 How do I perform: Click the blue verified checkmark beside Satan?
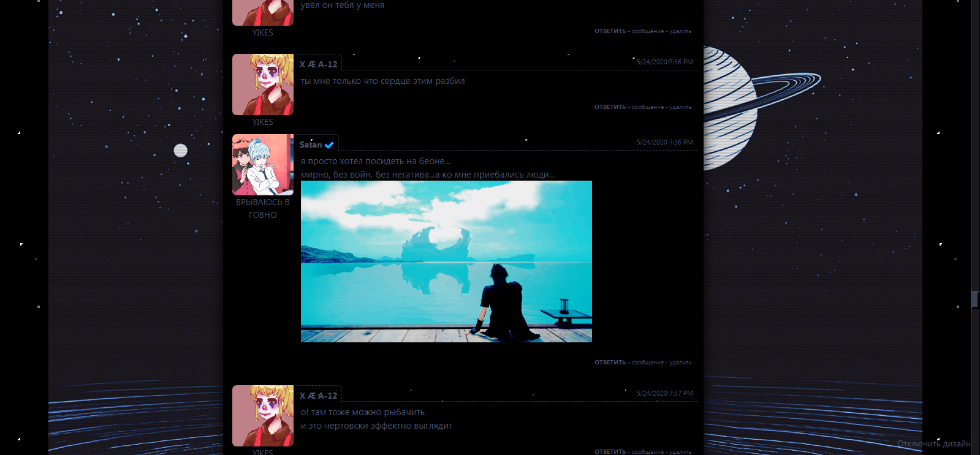pyautogui.click(x=329, y=145)
